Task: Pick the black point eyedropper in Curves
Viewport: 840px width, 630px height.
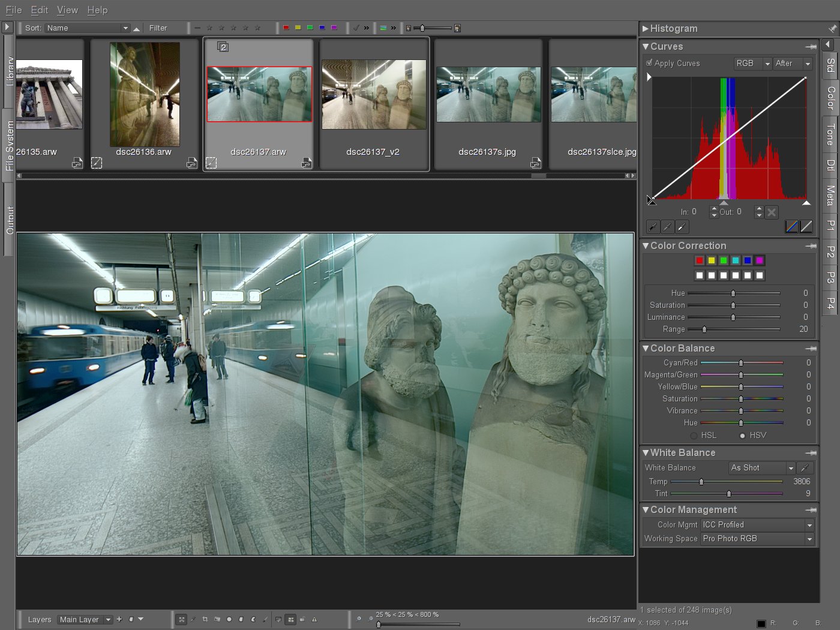Action: tap(653, 227)
